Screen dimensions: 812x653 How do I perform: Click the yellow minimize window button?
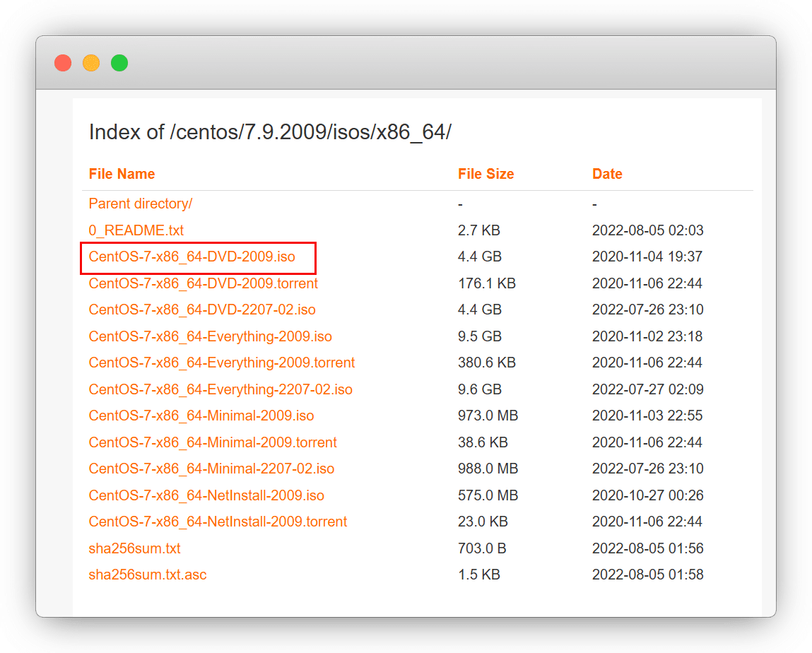click(x=91, y=63)
